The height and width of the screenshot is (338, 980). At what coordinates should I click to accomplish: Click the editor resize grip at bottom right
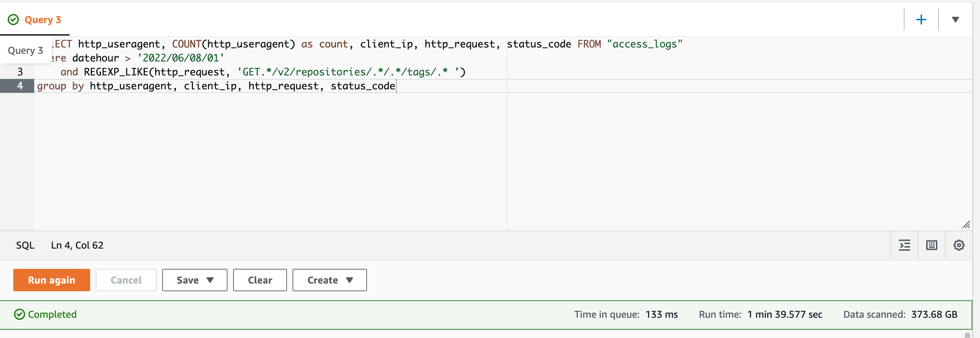(966, 225)
